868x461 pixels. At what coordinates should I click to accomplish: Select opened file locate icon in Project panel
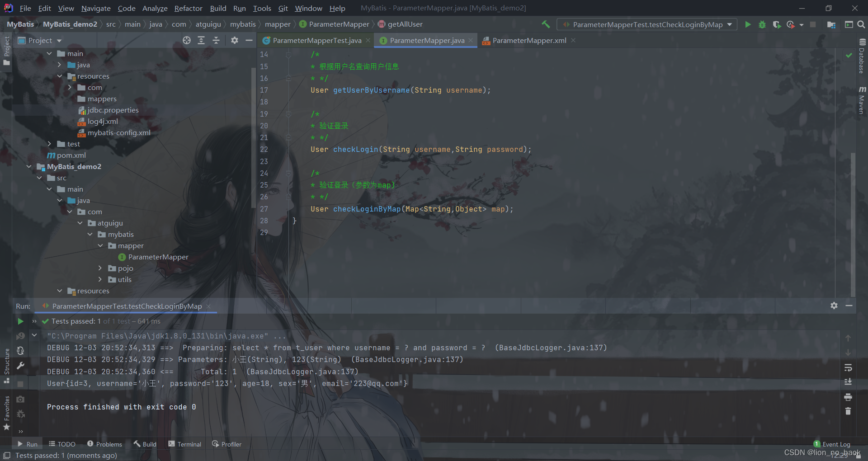pos(187,40)
